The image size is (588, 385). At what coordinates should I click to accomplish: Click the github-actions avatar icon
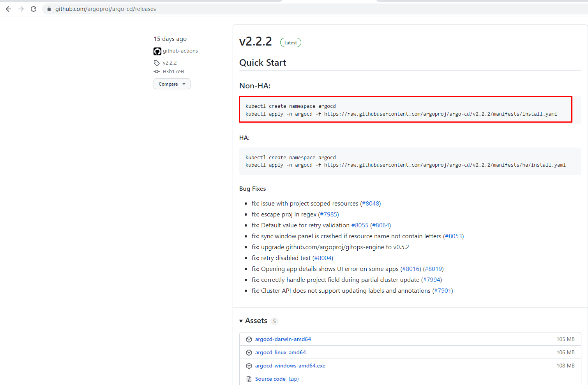pos(157,51)
